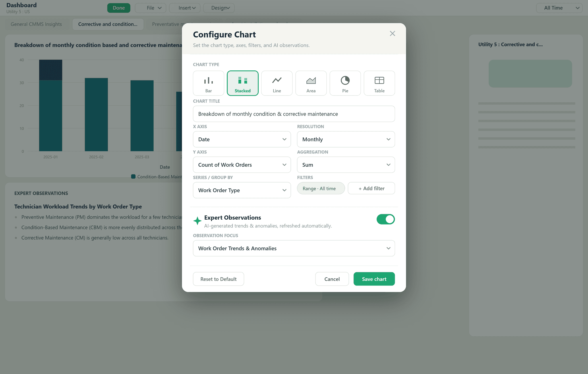The image size is (588, 374).
Task: Click the green placeholder card in Utility 5 panel
Action: click(x=530, y=74)
